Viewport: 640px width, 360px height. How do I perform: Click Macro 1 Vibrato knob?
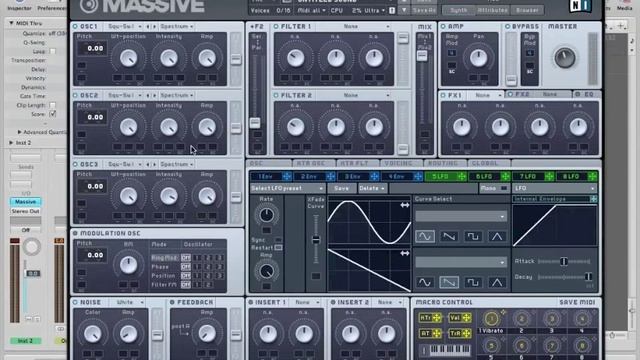[491, 318]
